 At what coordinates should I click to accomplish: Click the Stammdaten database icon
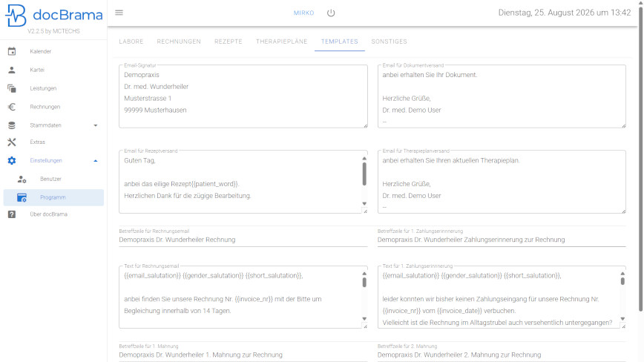click(x=12, y=125)
